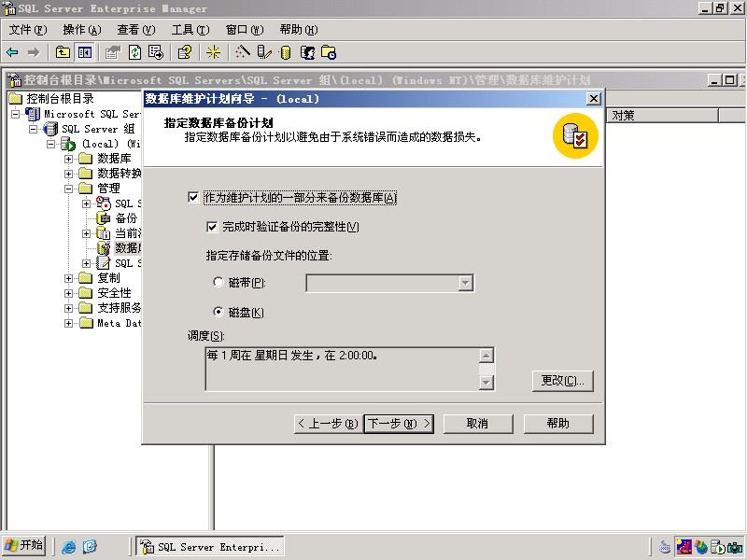Open the 文件(F) menu
The image size is (747, 560).
coord(28,30)
